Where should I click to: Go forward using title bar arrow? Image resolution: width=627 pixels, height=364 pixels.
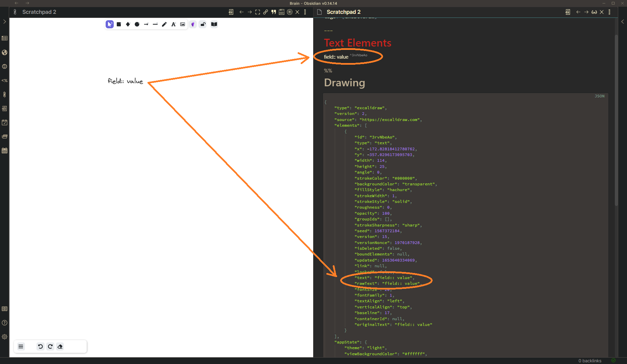27,3
